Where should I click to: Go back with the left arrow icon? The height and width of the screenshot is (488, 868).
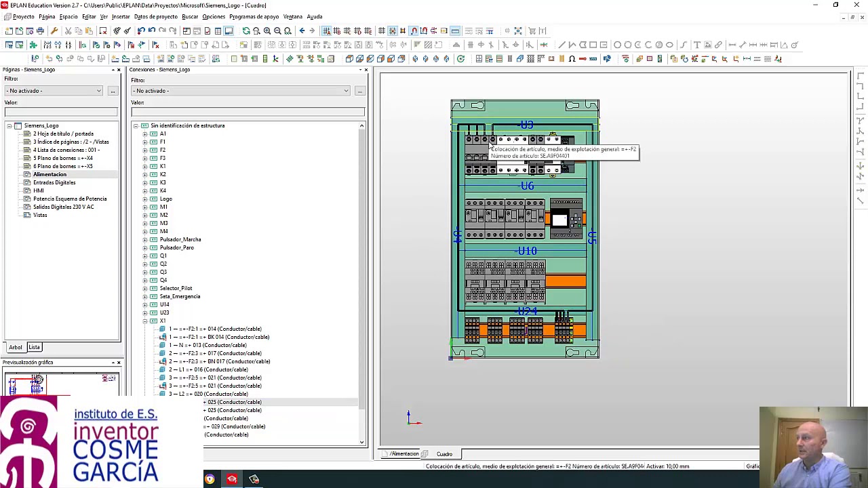pyautogui.click(x=302, y=30)
